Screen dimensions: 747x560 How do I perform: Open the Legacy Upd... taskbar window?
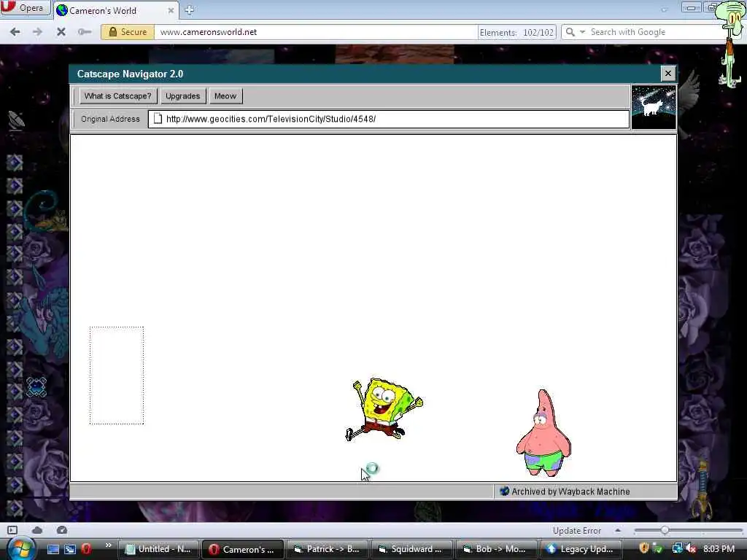[x=581, y=549]
